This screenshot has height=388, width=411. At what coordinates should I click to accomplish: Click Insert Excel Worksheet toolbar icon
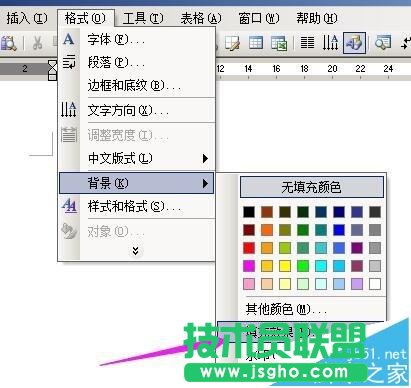pyautogui.click(x=279, y=43)
